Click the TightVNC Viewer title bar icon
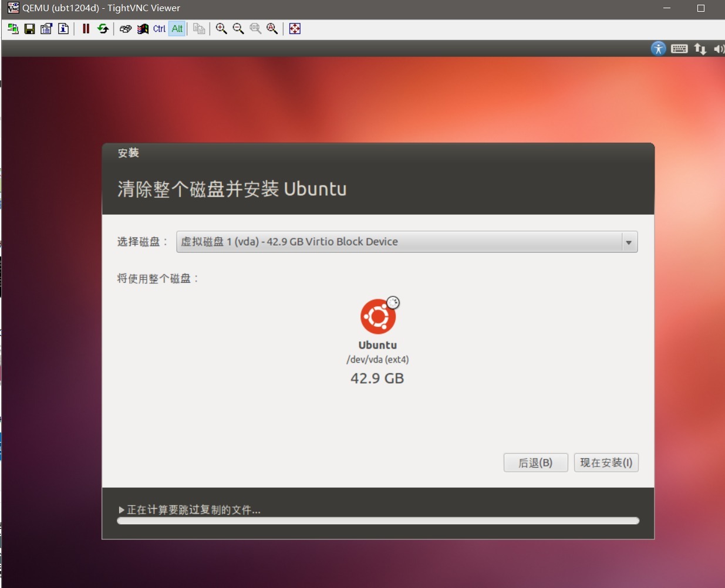 click(x=13, y=8)
